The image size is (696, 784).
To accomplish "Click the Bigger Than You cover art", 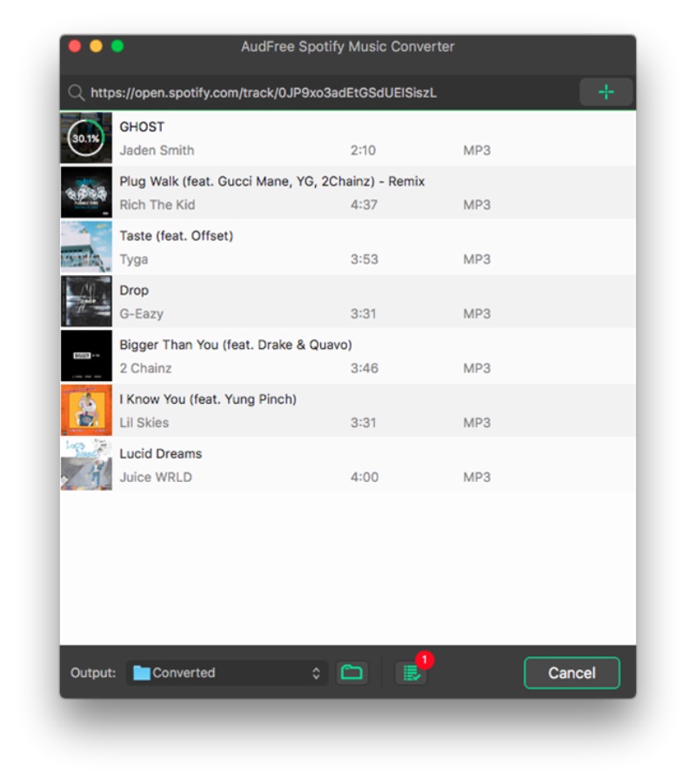I will [x=86, y=356].
